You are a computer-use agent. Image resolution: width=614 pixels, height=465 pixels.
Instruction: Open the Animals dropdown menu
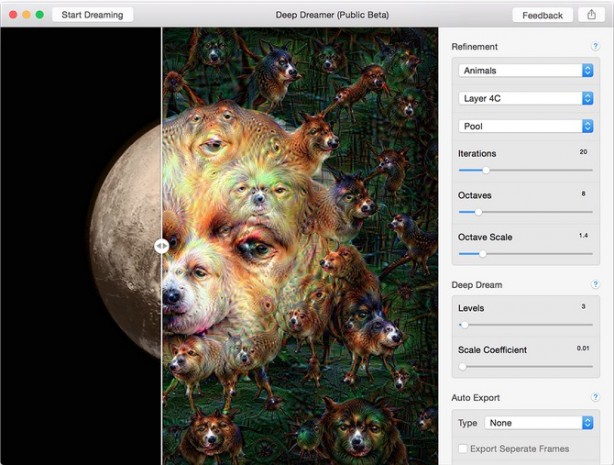click(x=526, y=70)
